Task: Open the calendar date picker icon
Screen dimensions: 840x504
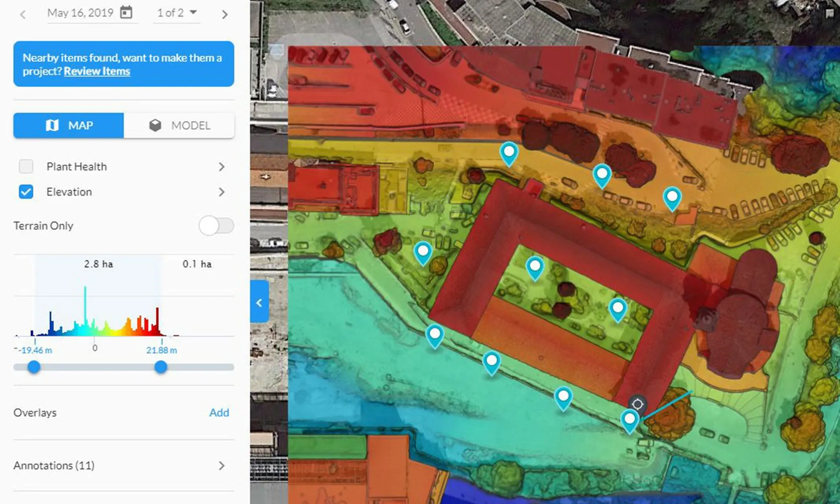Action: tap(126, 12)
